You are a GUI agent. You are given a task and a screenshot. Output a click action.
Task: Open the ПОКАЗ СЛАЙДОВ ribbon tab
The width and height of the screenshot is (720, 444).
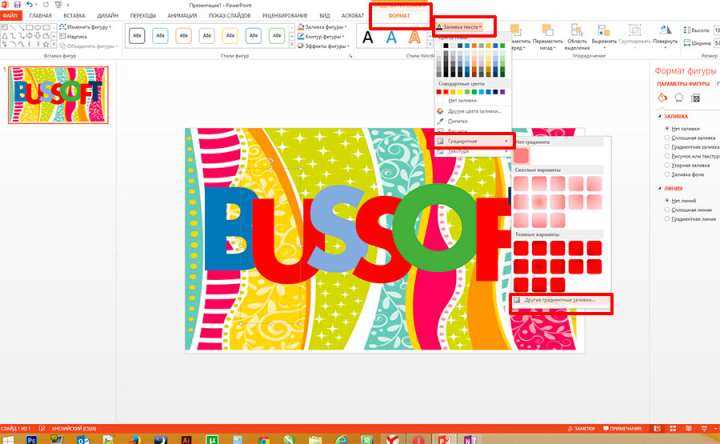click(x=230, y=16)
